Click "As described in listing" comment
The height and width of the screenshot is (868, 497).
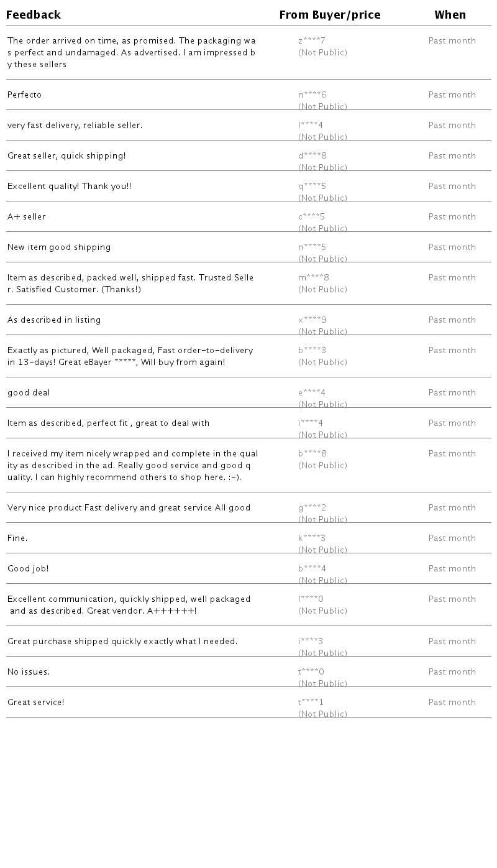click(x=54, y=320)
